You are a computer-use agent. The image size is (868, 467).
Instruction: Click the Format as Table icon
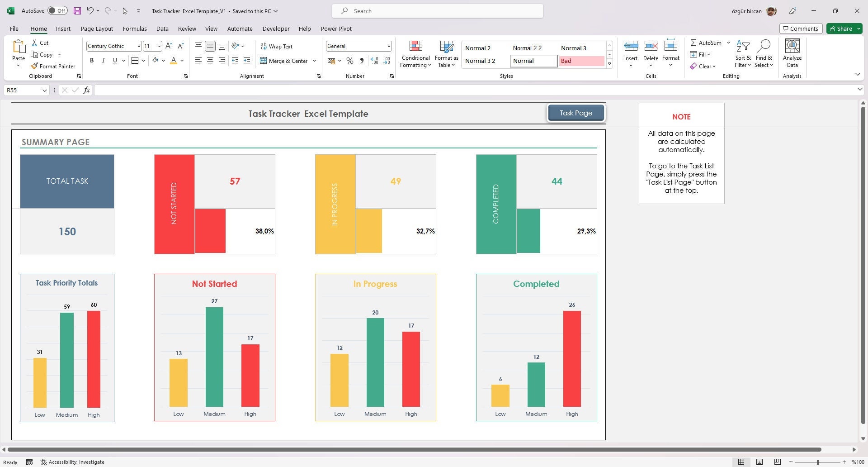coord(446,53)
